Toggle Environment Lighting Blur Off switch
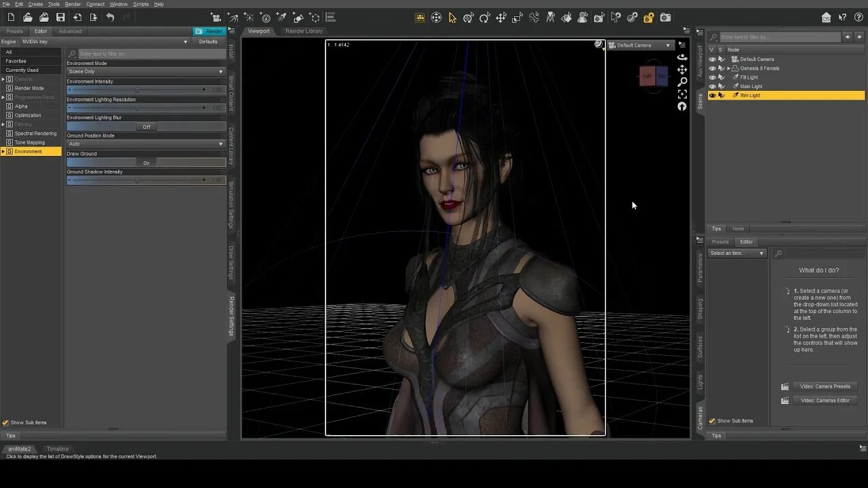Viewport: 868px width, 488px height. point(146,127)
